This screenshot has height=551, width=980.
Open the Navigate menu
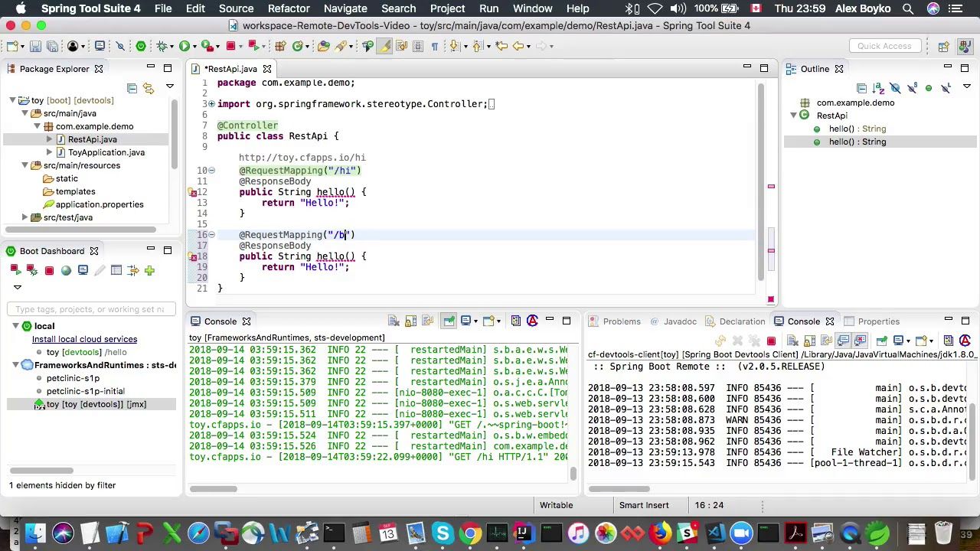(345, 8)
